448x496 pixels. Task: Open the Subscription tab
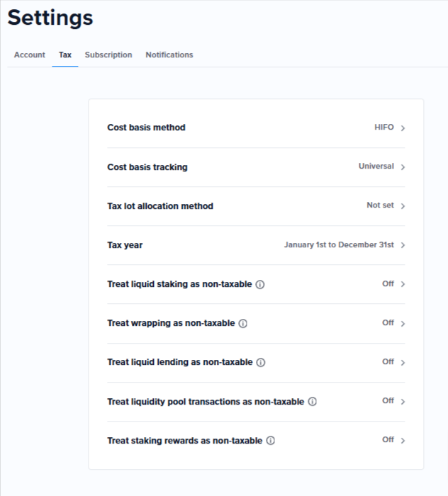click(x=108, y=55)
